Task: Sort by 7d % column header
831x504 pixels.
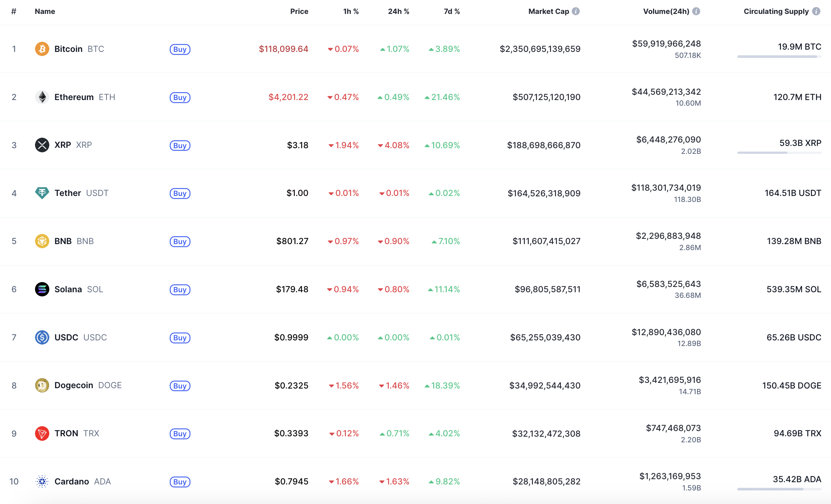Action: [451, 11]
